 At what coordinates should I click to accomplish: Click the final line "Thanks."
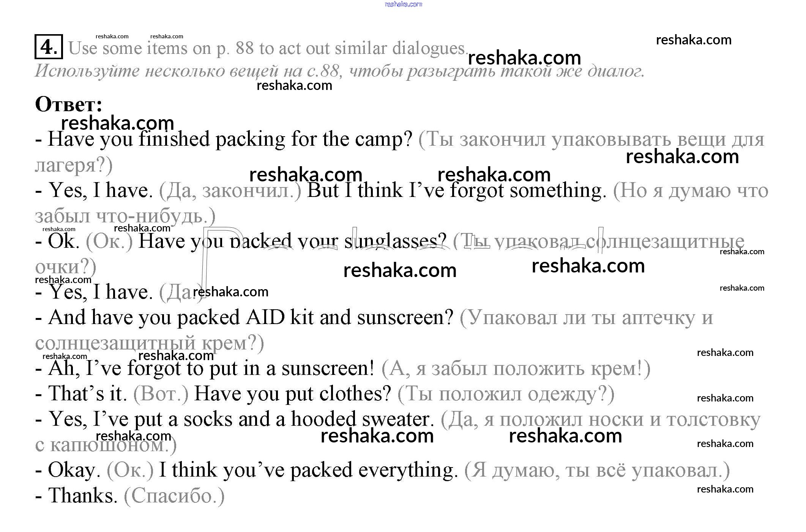83,496
